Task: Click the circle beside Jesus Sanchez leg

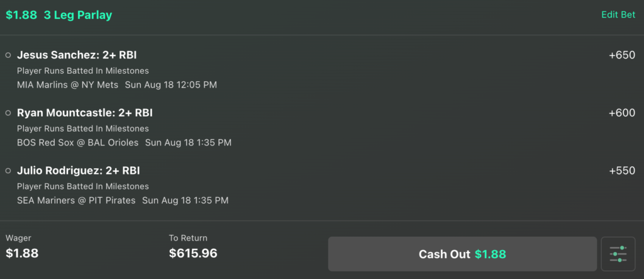Action: click(x=8, y=55)
